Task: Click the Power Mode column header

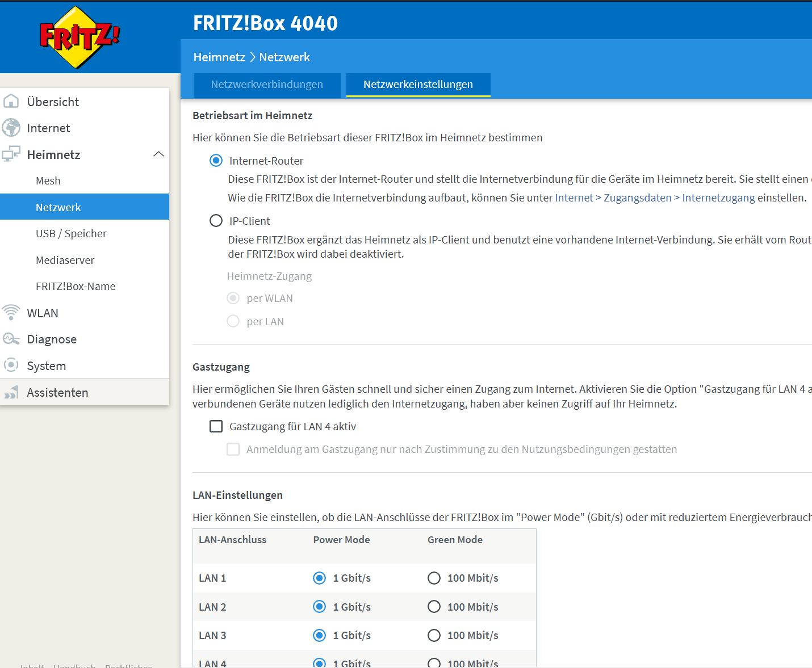Action: 341,540
